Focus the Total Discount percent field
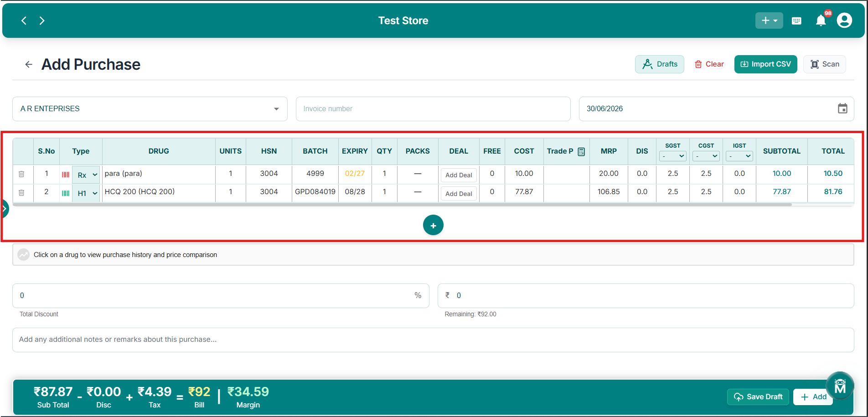The image size is (868, 417). 221,296
